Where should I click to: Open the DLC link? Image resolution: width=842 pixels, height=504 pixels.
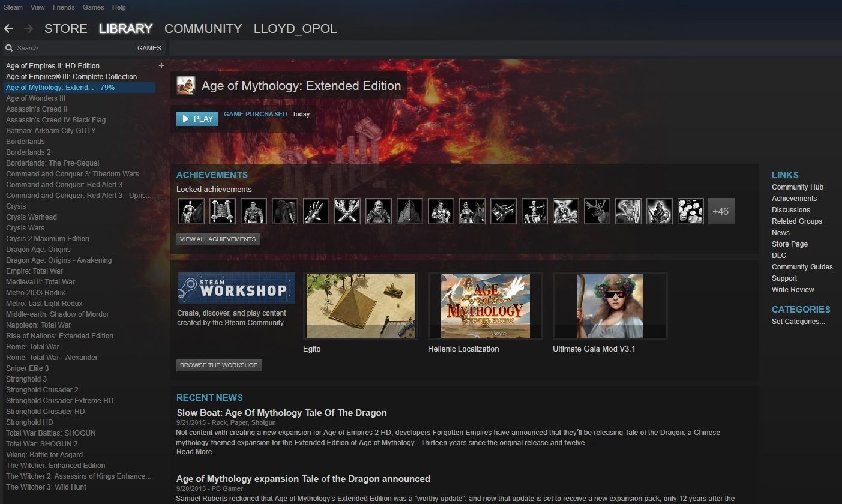point(779,256)
